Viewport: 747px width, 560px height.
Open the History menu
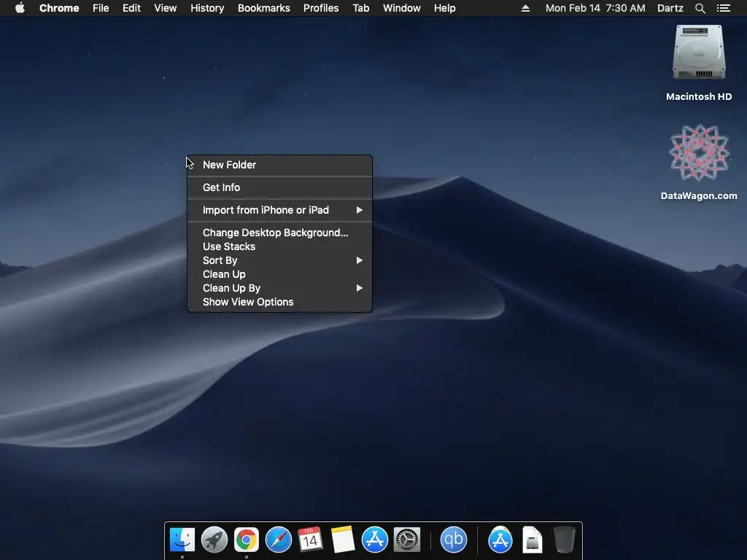207,8
